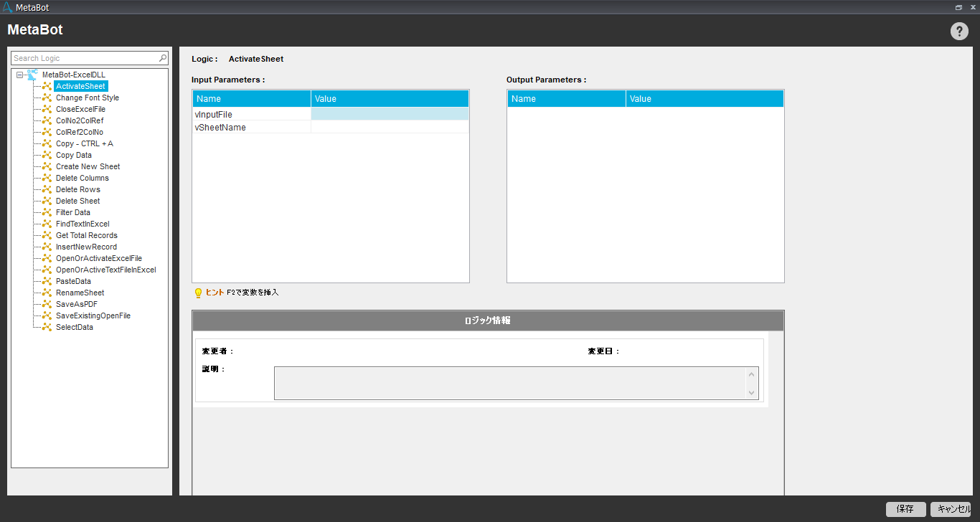This screenshot has width=980, height=522.
Task: Select Delete Rows logic
Action: pos(78,189)
